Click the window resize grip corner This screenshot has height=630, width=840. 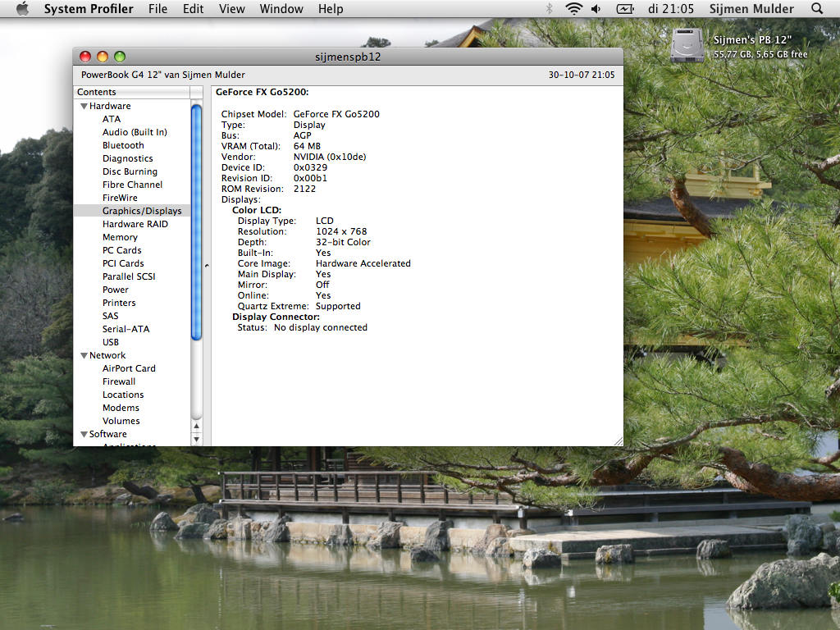click(619, 441)
